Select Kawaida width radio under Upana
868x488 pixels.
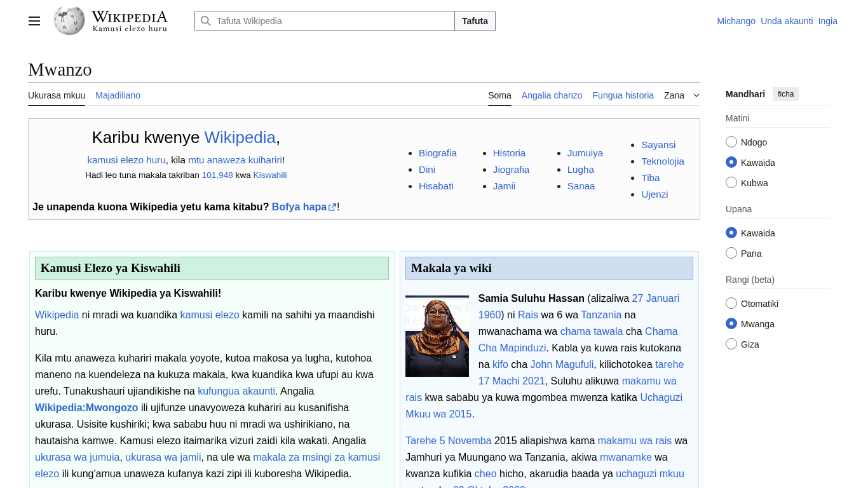click(x=731, y=233)
